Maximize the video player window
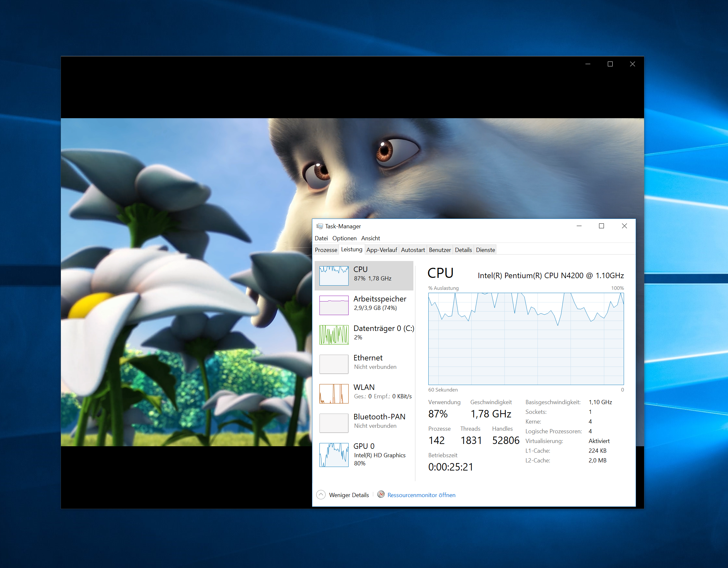 610,64
